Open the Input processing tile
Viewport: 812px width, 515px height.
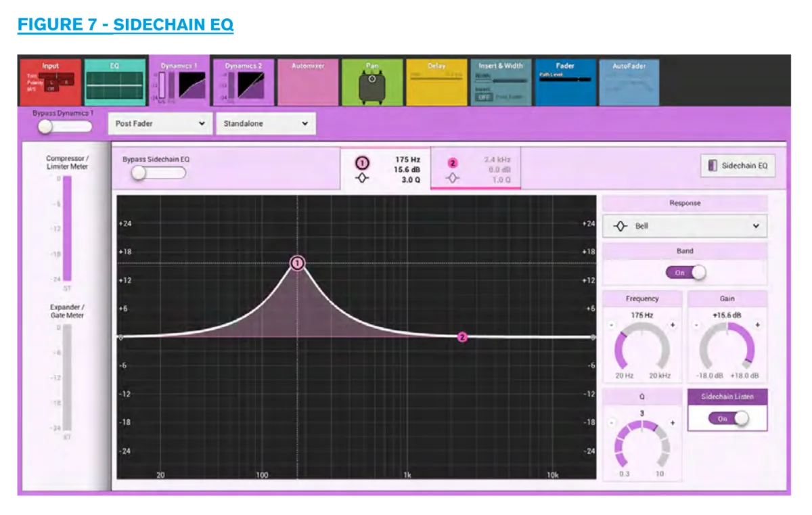[x=51, y=82]
